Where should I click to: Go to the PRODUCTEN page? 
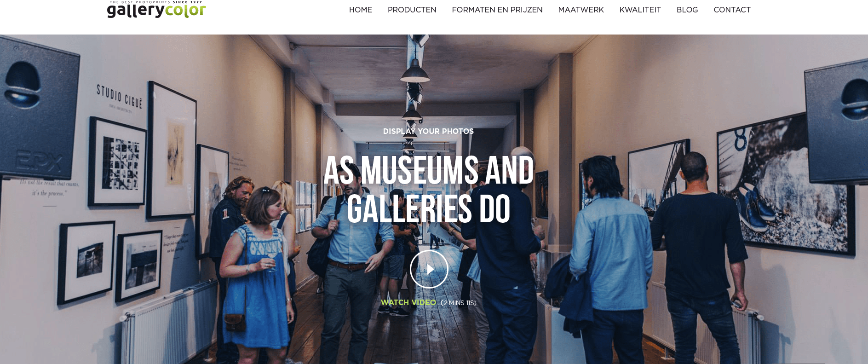coord(412,10)
